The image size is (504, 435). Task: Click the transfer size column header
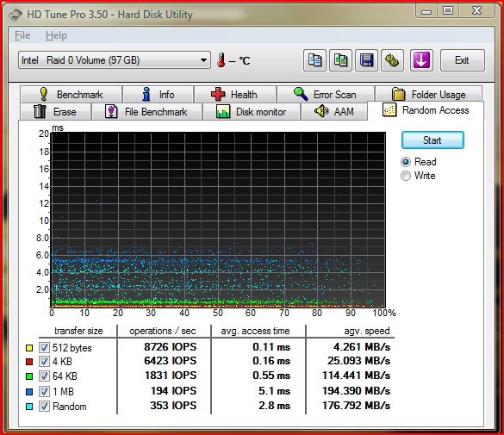click(x=78, y=331)
